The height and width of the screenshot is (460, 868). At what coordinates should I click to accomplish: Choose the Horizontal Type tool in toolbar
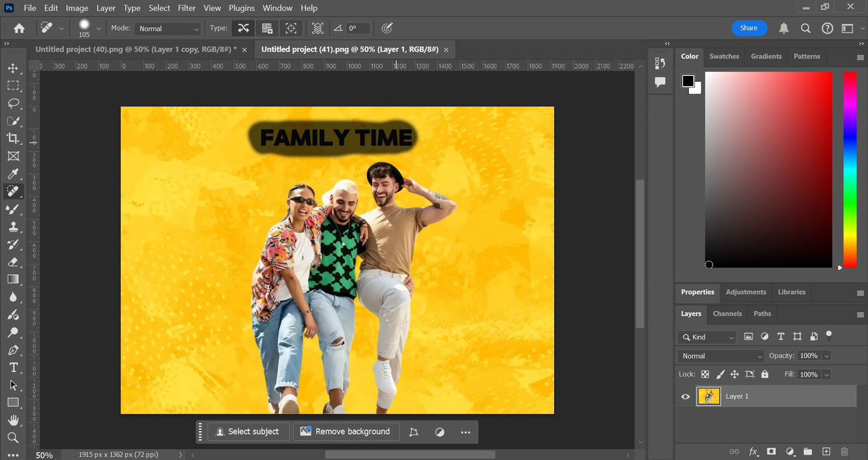[13, 368]
